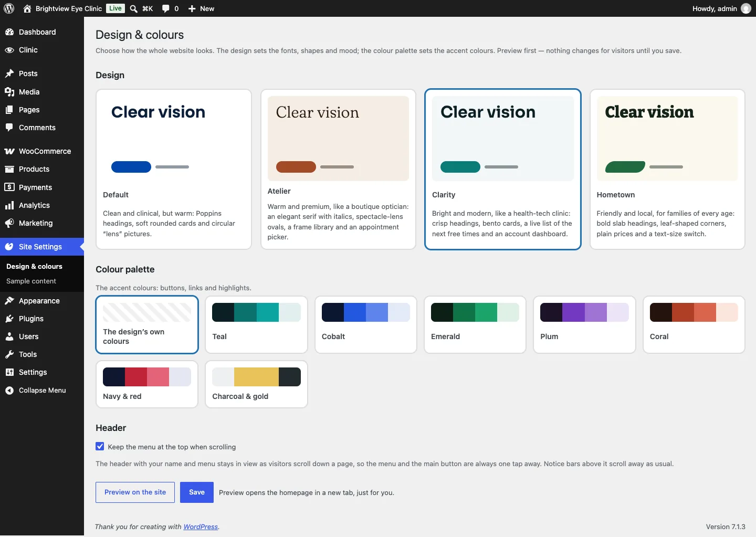Choose the Teal colour palette
This screenshot has height=537, width=756.
click(x=256, y=324)
